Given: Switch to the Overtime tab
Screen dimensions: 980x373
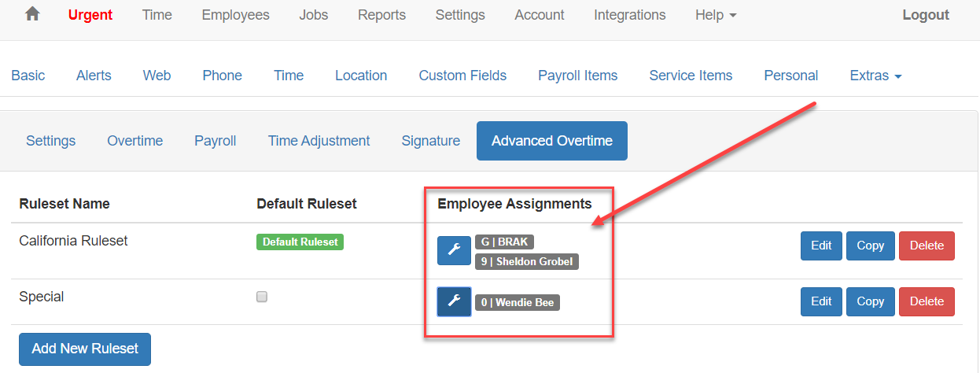Looking at the screenshot, I should pyautogui.click(x=134, y=141).
